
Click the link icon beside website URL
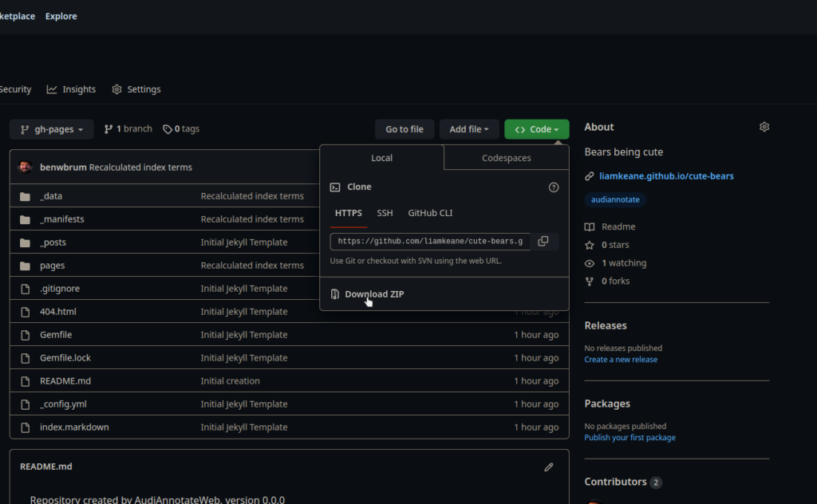590,176
